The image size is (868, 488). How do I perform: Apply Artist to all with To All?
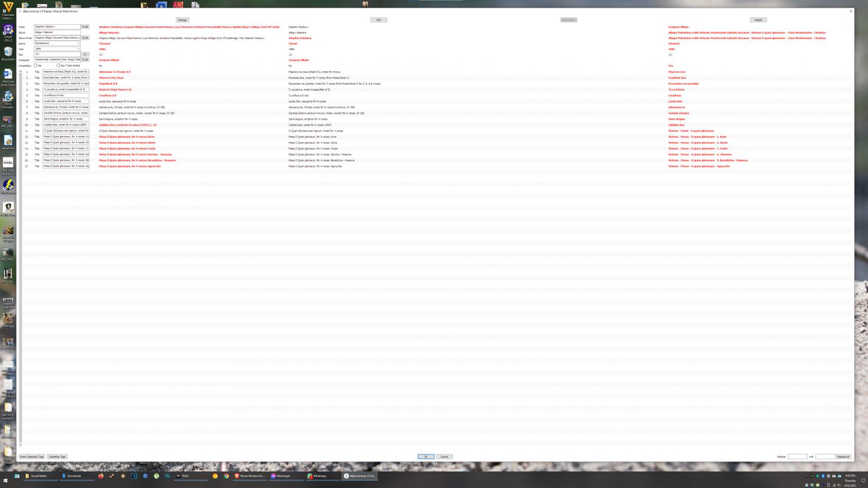coord(85,27)
